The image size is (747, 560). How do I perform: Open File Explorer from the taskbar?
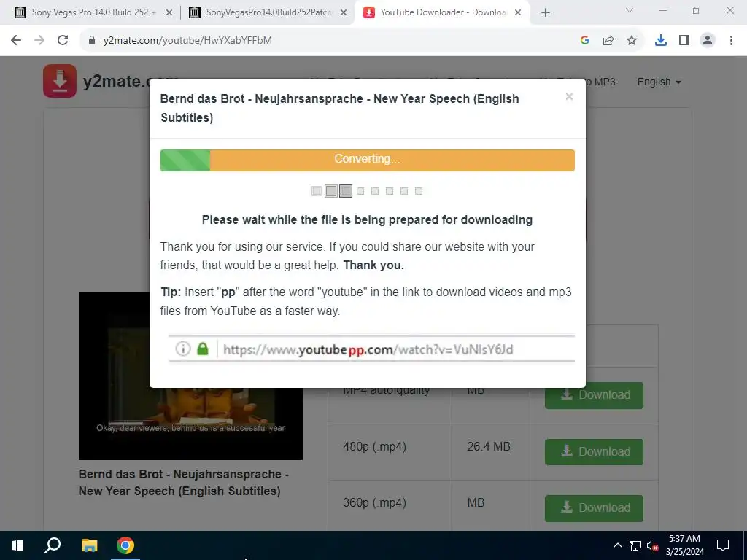pos(89,545)
